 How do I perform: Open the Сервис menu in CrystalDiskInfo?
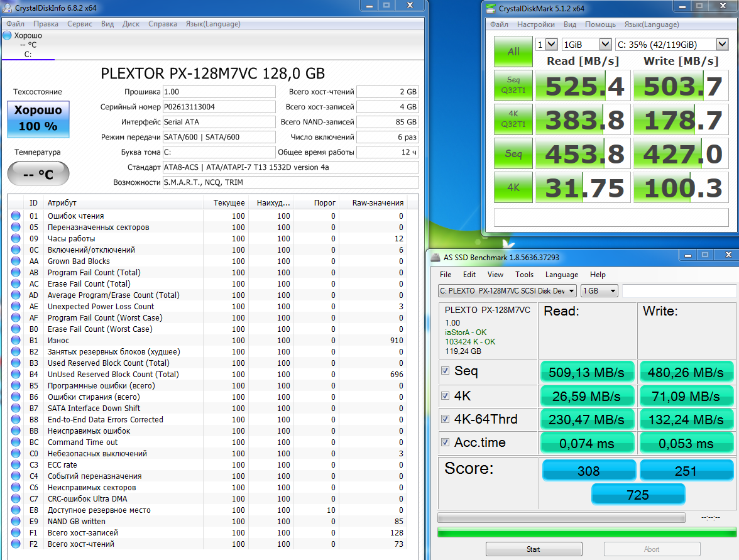click(80, 24)
